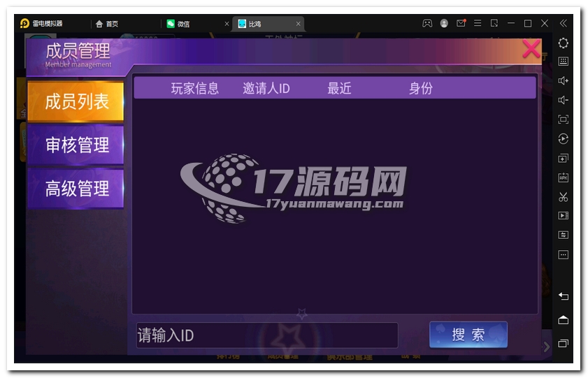The image size is (588, 378).
Task: Close the member management dialog with red X
Action: [531, 49]
